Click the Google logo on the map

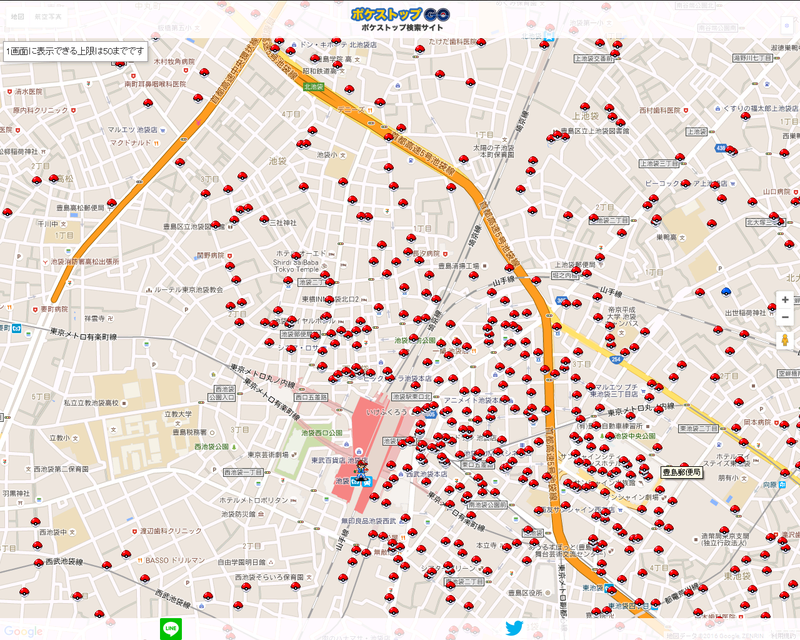(23, 631)
